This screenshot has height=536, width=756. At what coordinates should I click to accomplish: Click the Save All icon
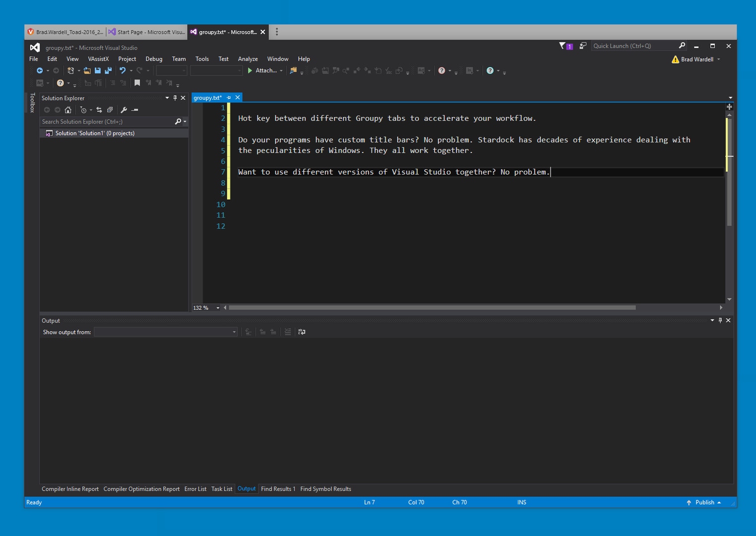(108, 70)
